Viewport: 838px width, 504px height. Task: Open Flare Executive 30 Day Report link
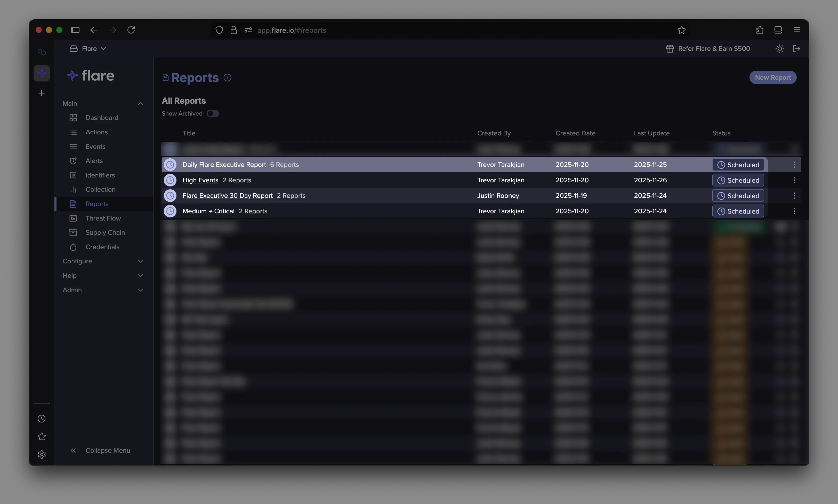click(228, 196)
